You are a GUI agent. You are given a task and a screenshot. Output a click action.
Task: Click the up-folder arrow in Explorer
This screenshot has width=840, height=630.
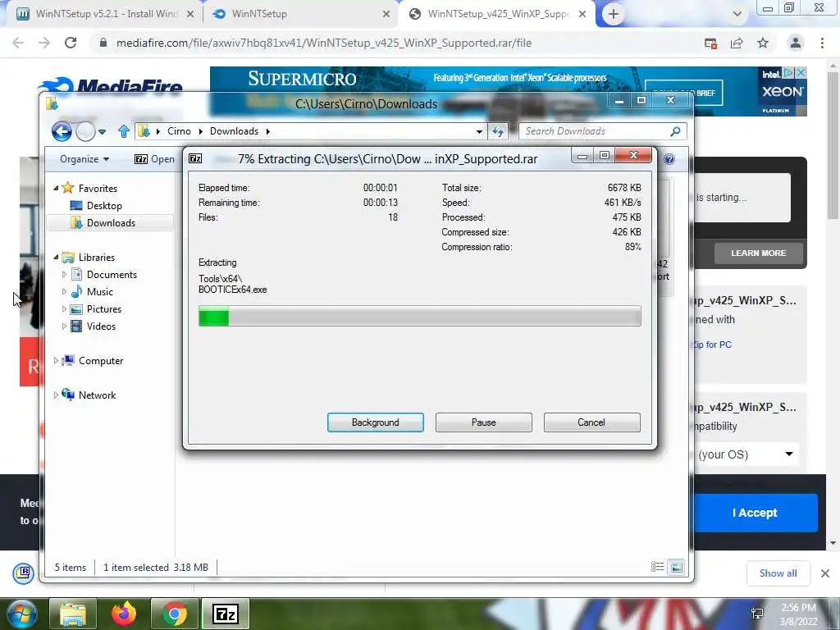(124, 131)
